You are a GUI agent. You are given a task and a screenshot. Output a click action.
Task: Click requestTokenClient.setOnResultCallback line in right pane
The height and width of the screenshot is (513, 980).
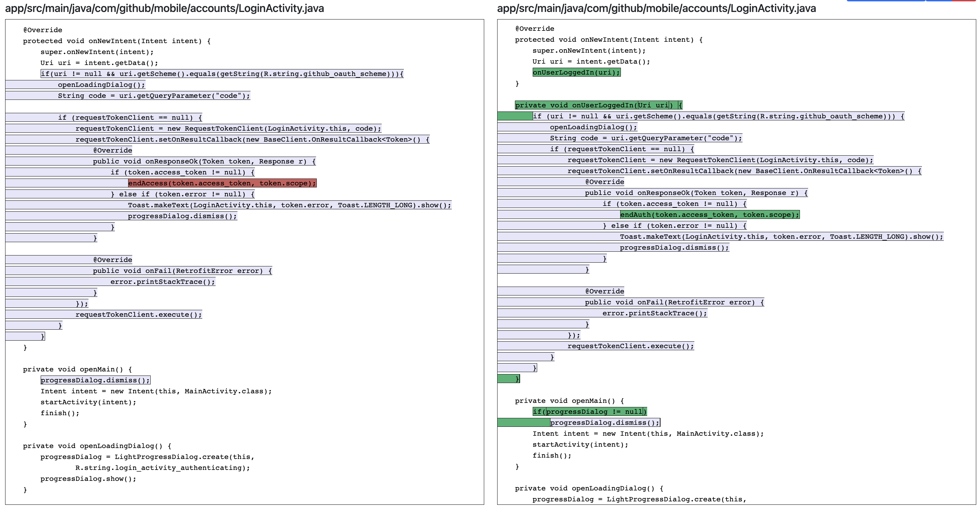[745, 171]
